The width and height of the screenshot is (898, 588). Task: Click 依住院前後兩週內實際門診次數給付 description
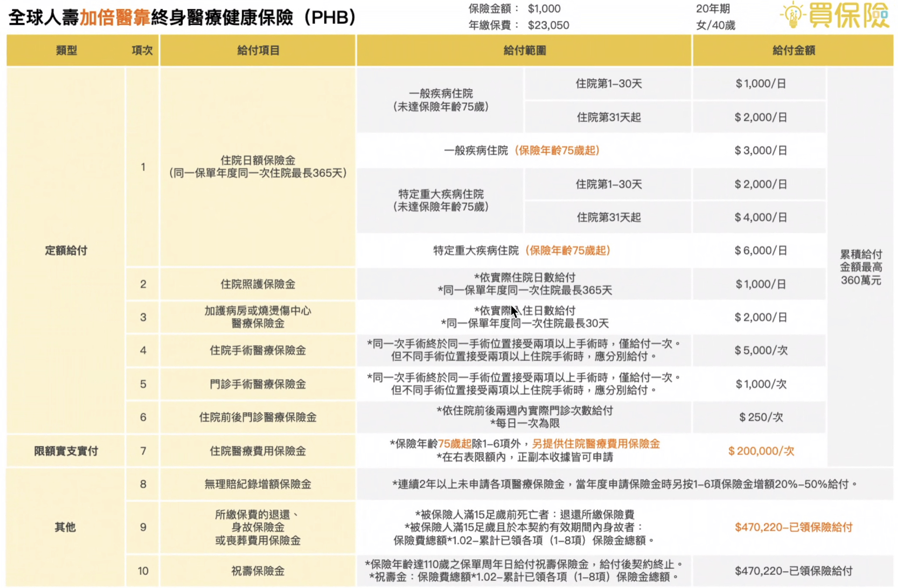tap(525, 410)
